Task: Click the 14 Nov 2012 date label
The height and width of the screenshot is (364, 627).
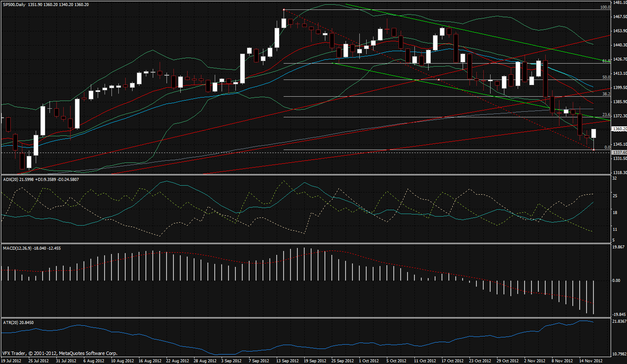Action: coord(590,361)
